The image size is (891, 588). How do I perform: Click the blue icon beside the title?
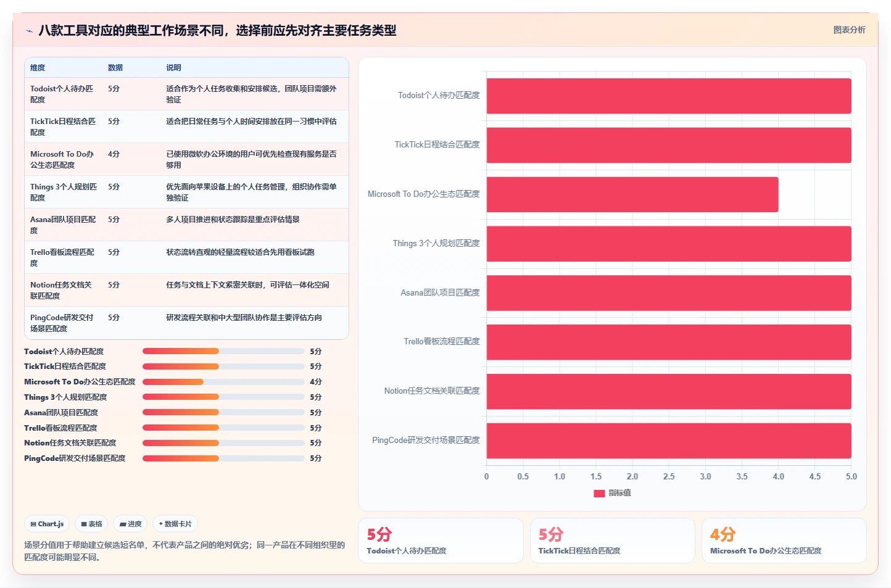point(29,31)
